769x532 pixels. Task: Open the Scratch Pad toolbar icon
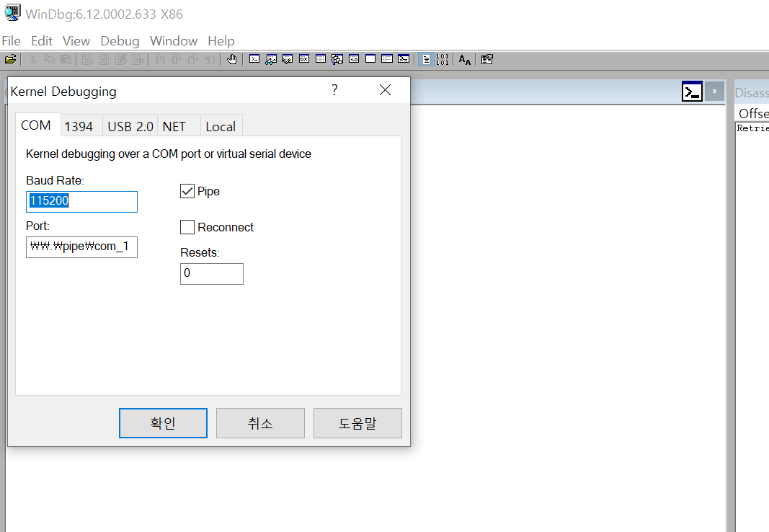[x=370, y=59]
